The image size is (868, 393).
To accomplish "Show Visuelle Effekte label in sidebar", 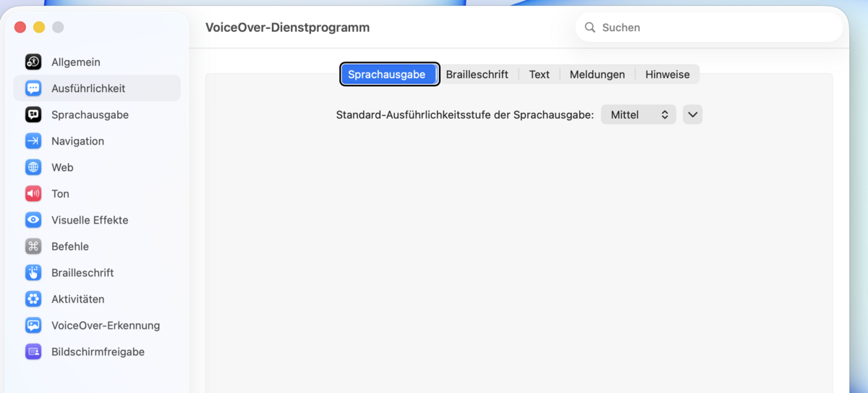I will click(x=90, y=220).
